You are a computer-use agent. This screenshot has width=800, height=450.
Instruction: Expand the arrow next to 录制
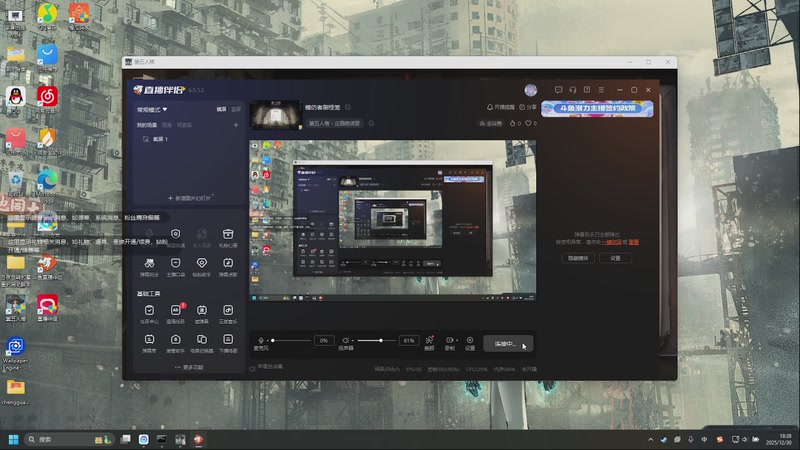click(x=457, y=340)
